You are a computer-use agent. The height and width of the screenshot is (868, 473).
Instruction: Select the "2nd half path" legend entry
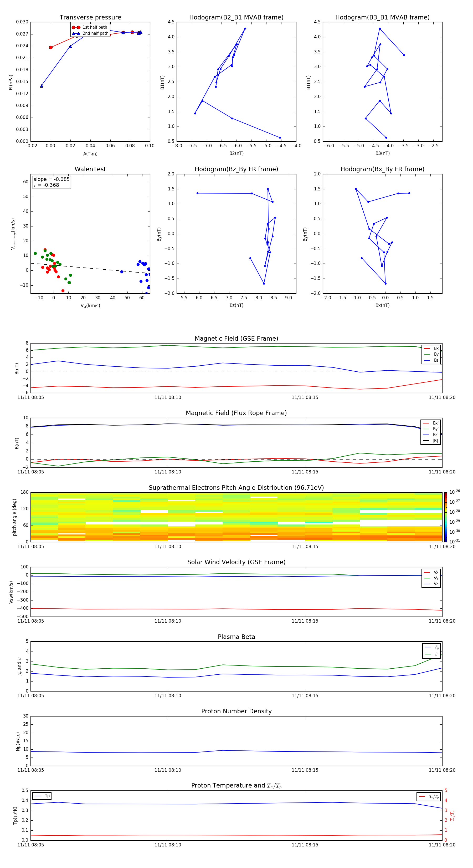pyautogui.click(x=90, y=33)
